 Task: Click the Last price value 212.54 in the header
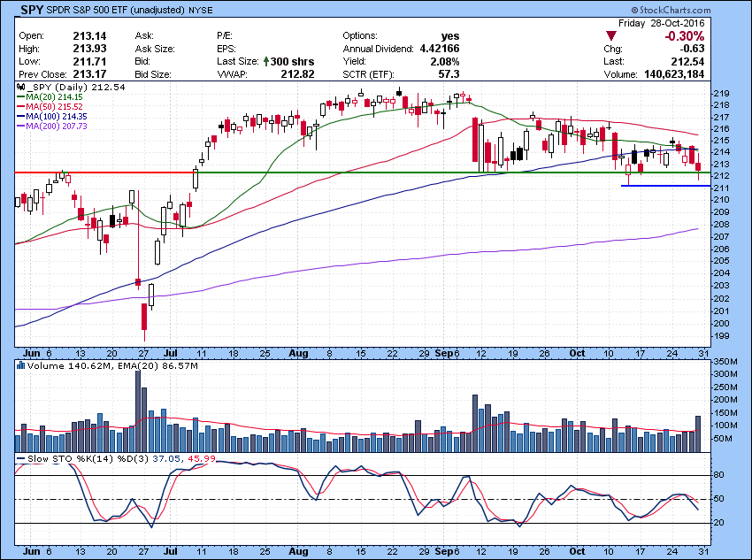point(687,61)
